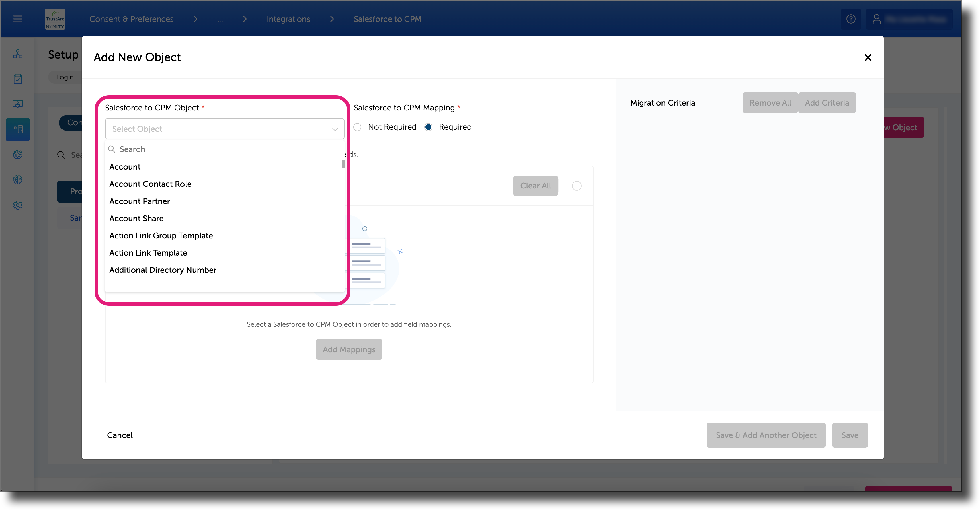Choose Additional Directory Number option
The height and width of the screenshot is (510, 980).
tap(163, 270)
